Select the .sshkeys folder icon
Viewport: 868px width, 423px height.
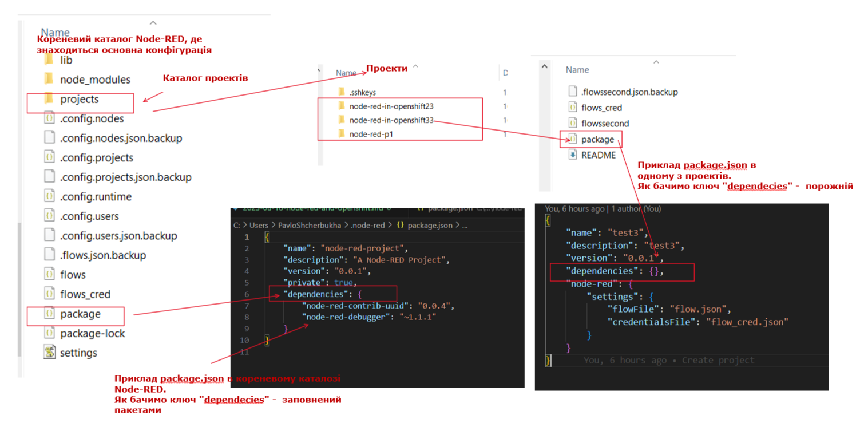(x=342, y=92)
